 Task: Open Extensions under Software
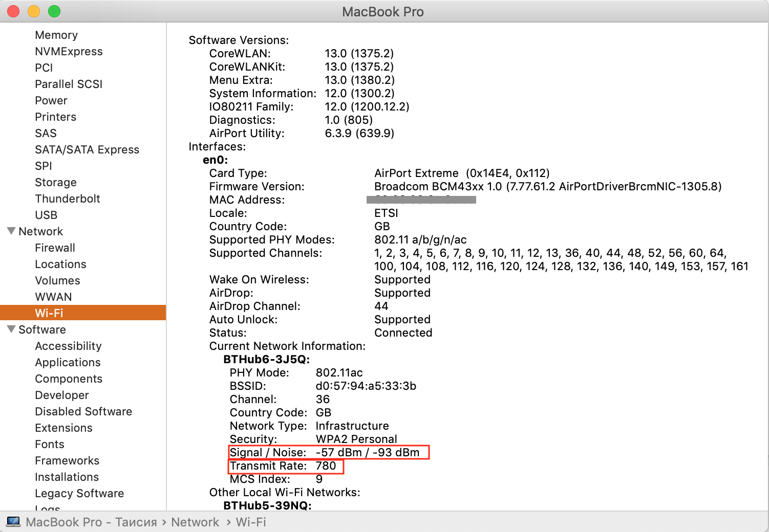[x=63, y=428]
